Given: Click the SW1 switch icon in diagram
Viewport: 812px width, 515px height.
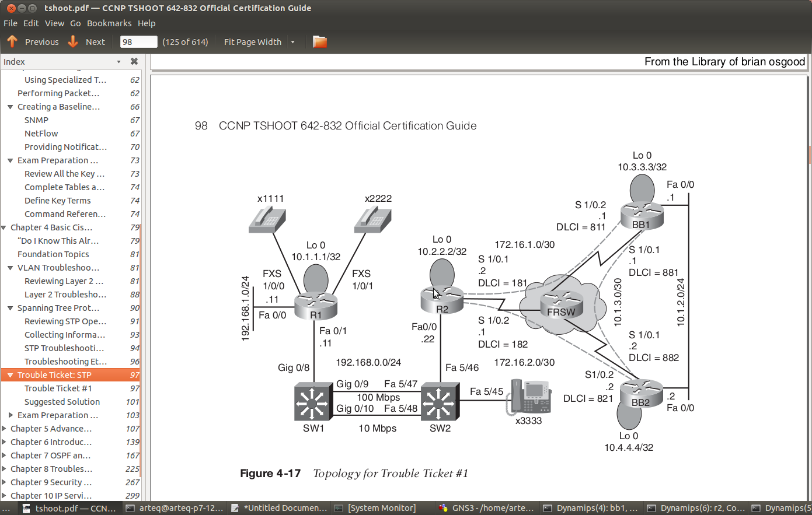Looking at the screenshot, I should pyautogui.click(x=313, y=401).
